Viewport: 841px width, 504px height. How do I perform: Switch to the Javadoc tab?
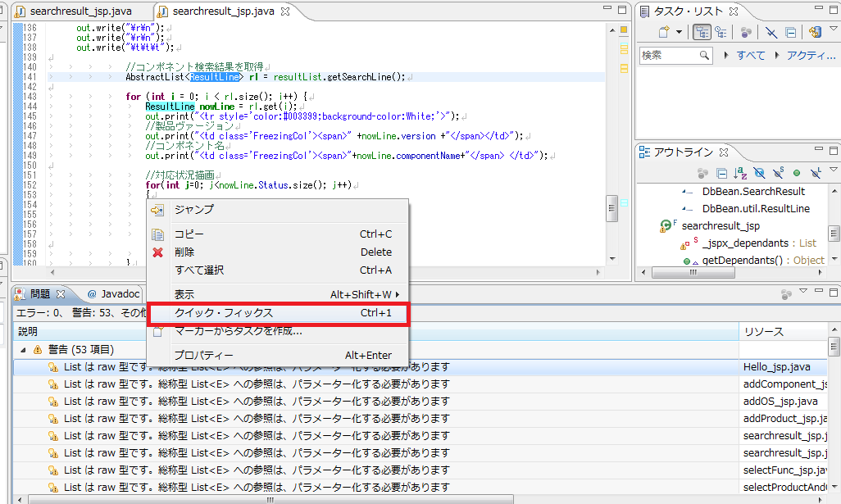pos(113,294)
